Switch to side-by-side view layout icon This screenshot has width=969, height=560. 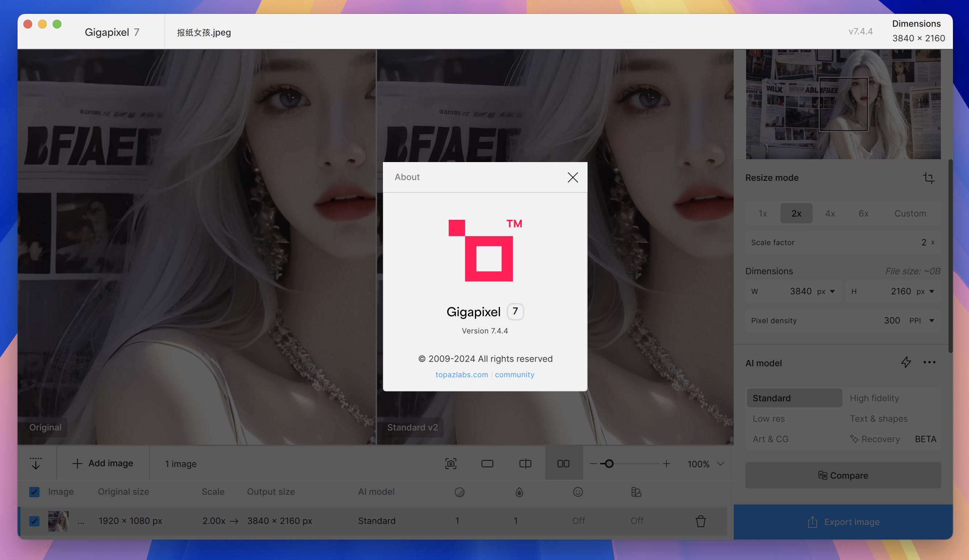click(563, 464)
